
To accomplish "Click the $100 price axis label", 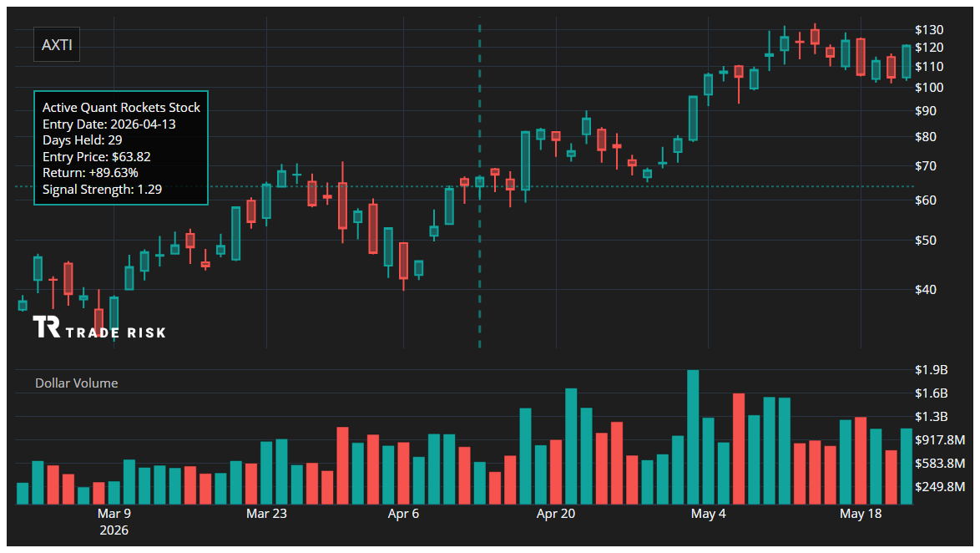I will click(929, 87).
